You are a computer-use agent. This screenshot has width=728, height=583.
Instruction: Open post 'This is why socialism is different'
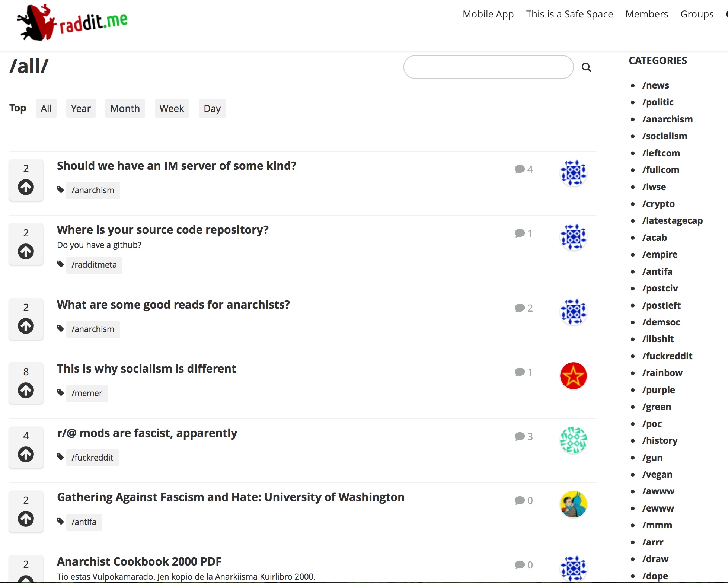147,369
